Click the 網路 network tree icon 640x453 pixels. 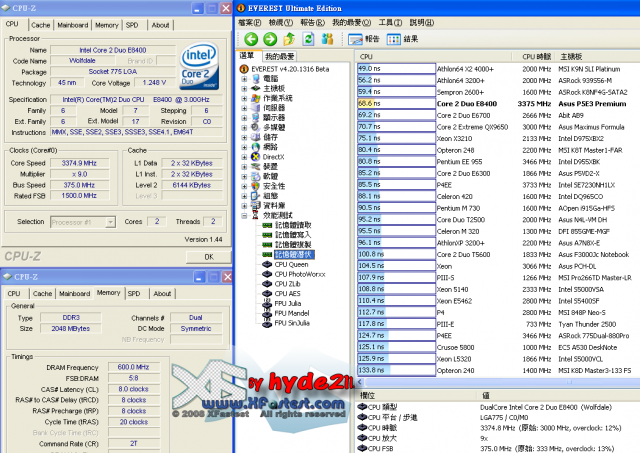(256, 147)
